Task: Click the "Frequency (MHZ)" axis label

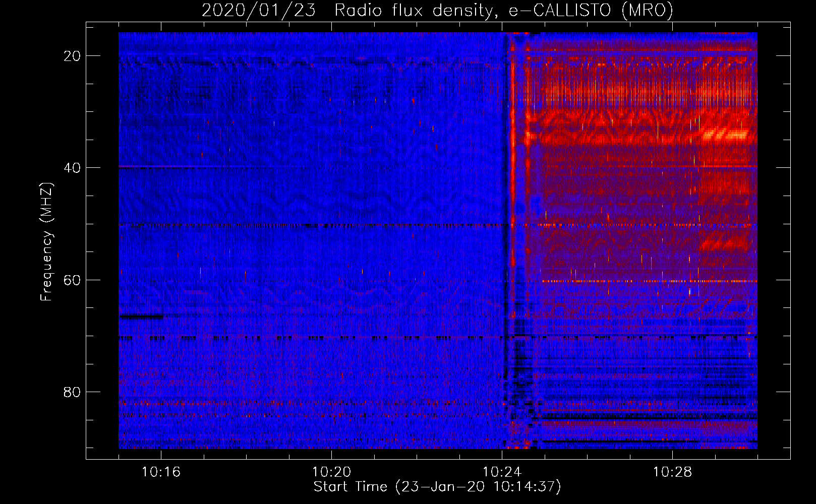Action: 46,242
